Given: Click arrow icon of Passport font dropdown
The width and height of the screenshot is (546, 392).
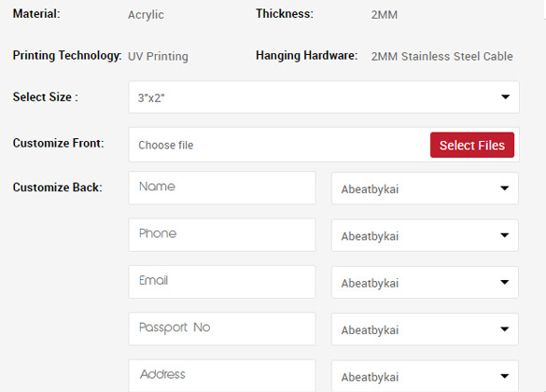Looking at the screenshot, I should tap(504, 329).
